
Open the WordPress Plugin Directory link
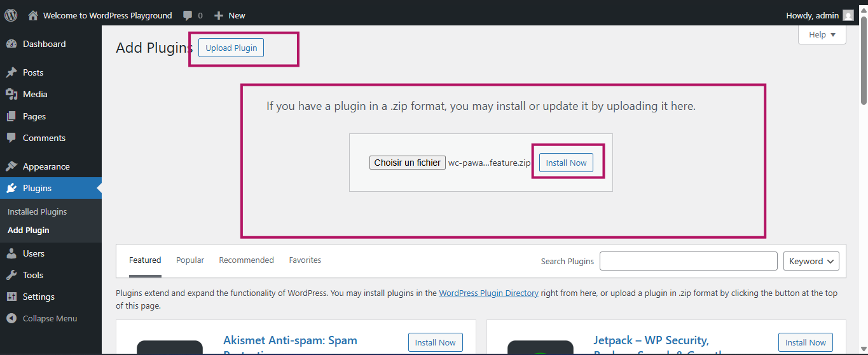pyautogui.click(x=488, y=293)
